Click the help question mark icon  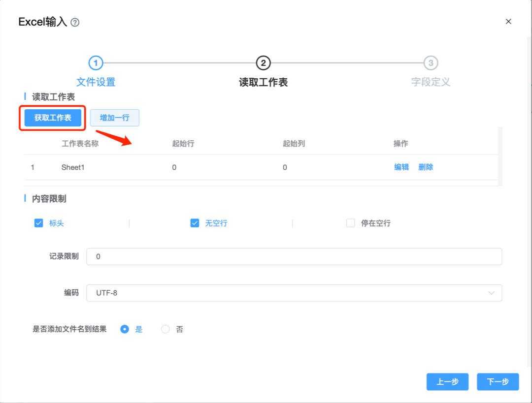75,22
